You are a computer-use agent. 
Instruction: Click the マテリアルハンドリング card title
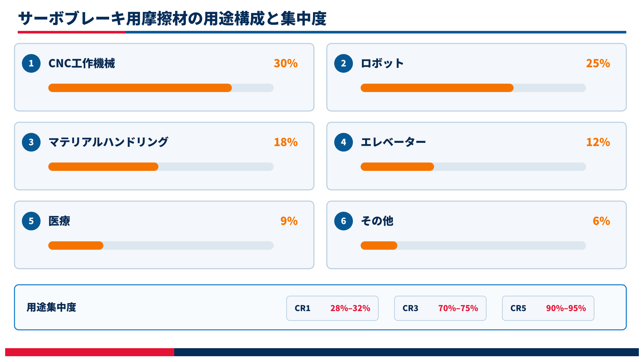click(x=108, y=142)
